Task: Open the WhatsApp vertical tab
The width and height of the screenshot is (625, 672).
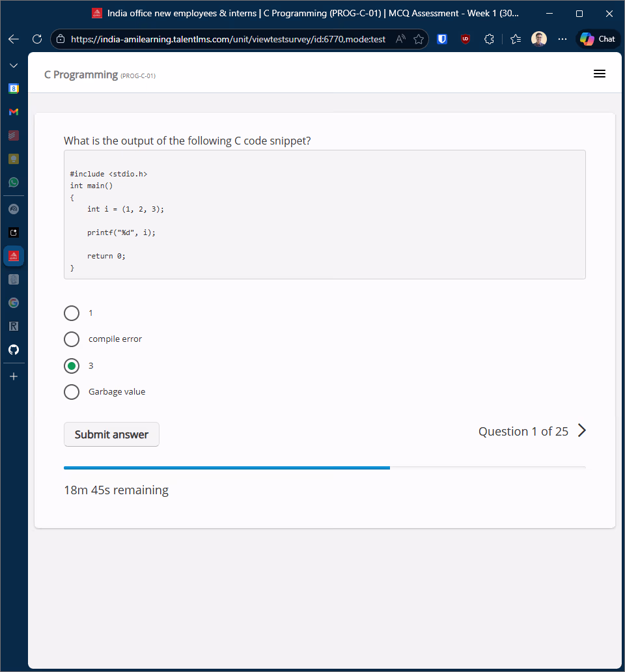Action: click(14, 182)
